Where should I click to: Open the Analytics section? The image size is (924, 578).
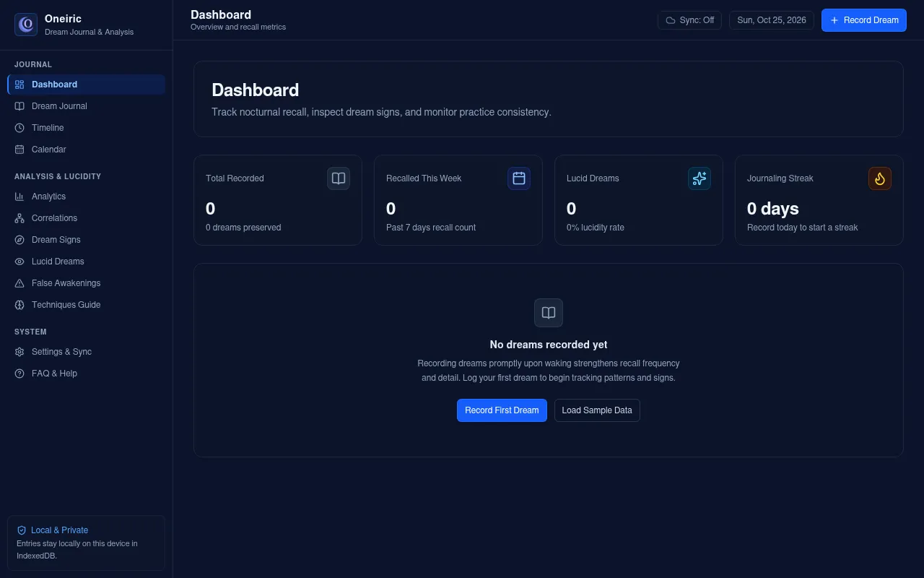86,197
